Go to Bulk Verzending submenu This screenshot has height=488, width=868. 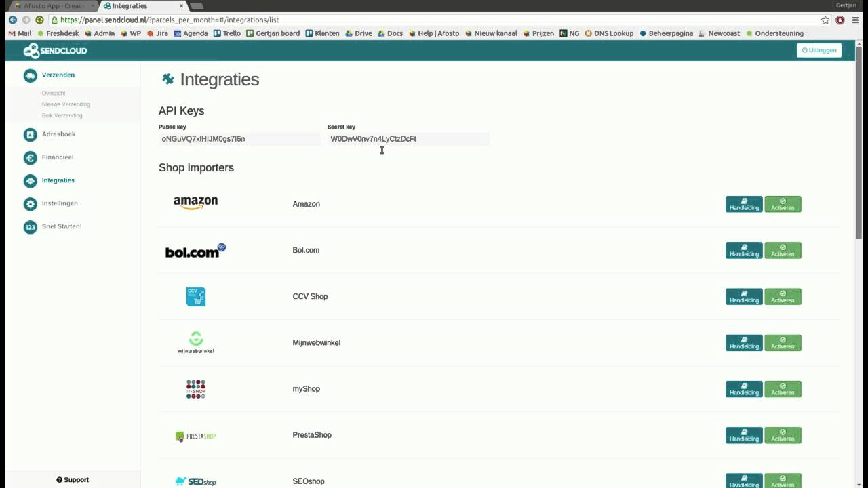[x=62, y=116]
